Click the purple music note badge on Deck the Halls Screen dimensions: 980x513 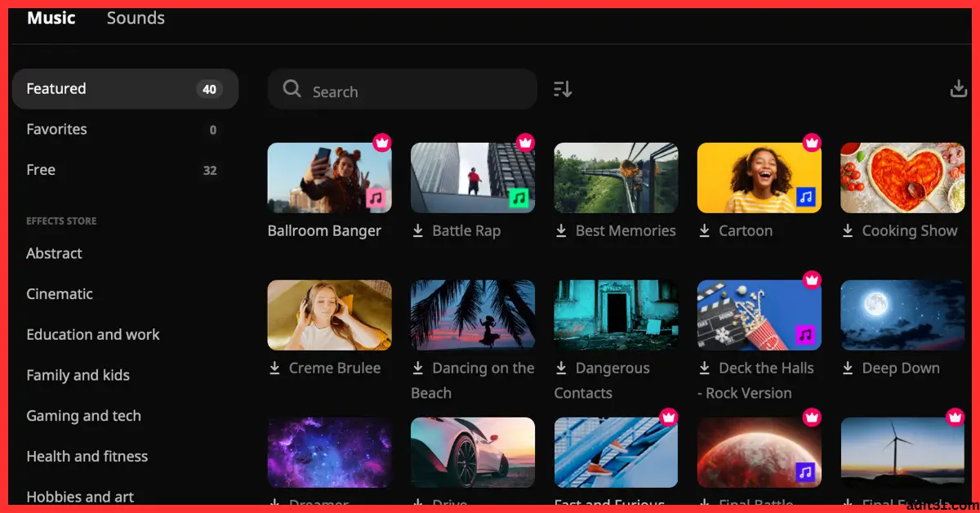point(806,335)
